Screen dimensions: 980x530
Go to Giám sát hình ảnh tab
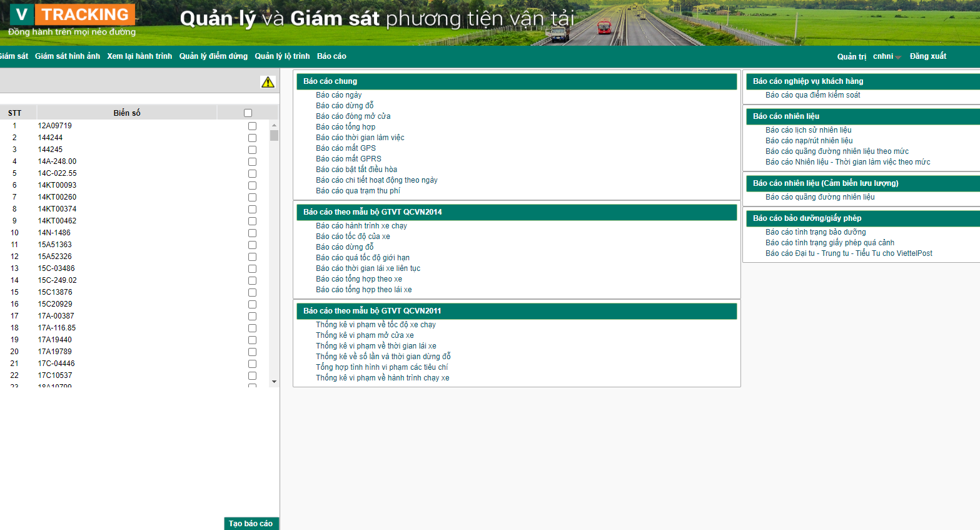click(68, 56)
